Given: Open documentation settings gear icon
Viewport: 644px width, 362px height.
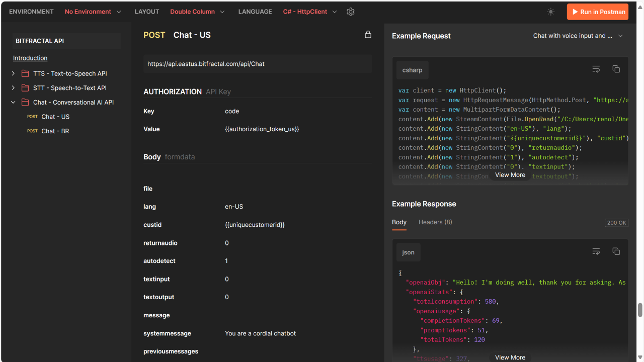Looking at the screenshot, I should [351, 12].
